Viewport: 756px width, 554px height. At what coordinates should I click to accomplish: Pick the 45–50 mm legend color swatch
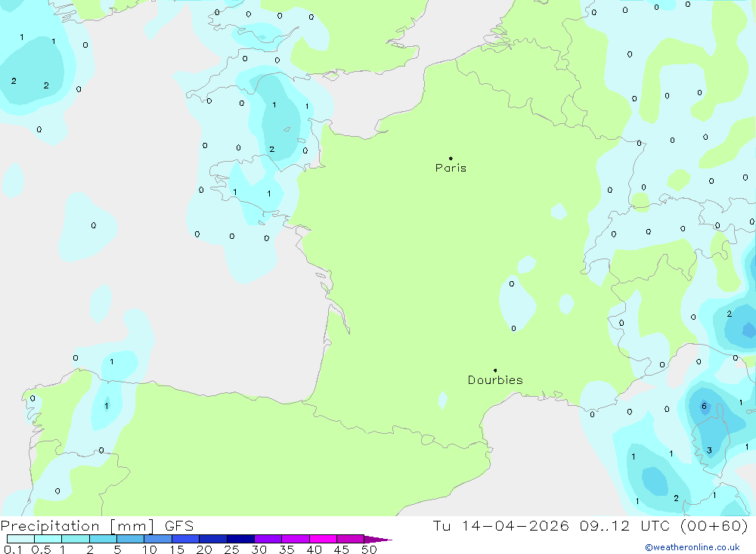pyautogui.click(x=351, y=539)
